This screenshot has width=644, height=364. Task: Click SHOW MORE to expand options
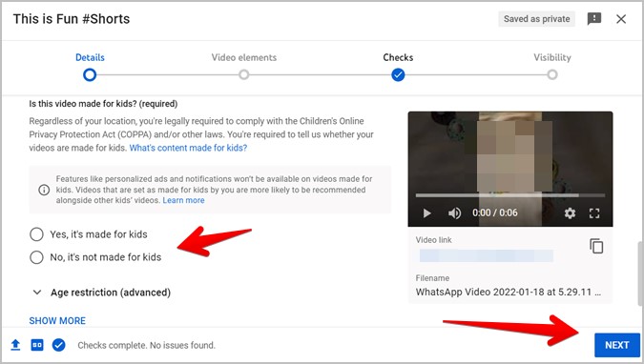(x=57, y=320)
